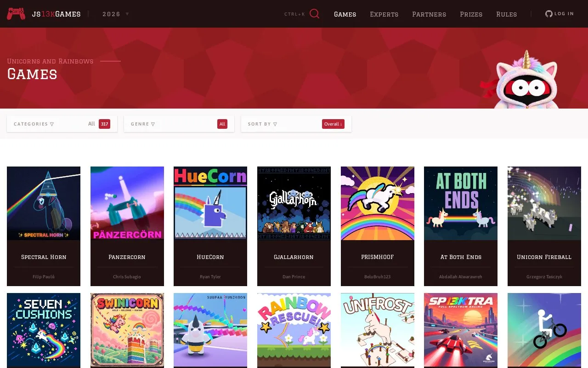
Task: Click author name Grzegorz Tańczyk
Action: coord(544,277)
